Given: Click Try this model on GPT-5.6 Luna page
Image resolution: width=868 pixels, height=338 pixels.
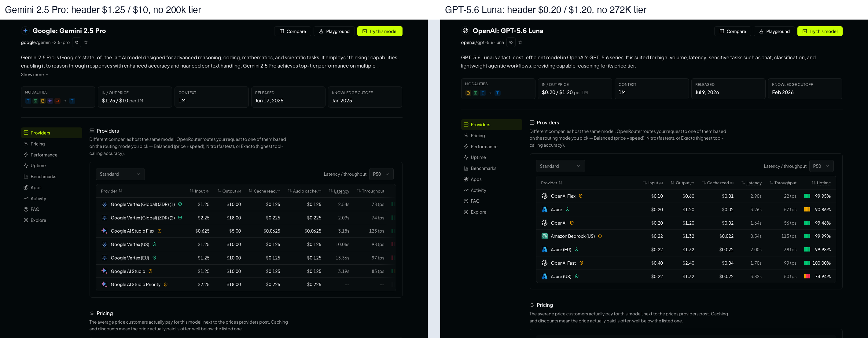Looking at the screenshot, I should tap(820, 31).
